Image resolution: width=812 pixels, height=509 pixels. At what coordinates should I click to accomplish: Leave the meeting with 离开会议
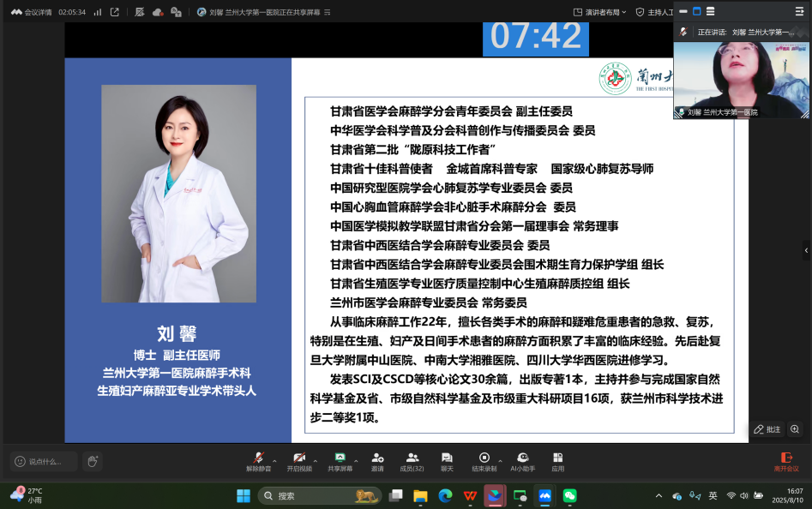[x=786, y=461]
